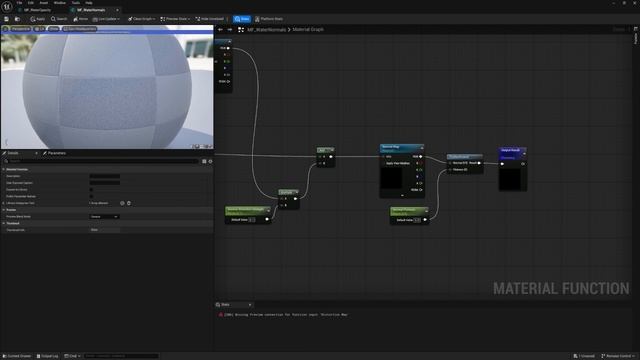Click the FlattenNormal Result output pin
This screenshot has height=360, width=640.
point(479,163)
